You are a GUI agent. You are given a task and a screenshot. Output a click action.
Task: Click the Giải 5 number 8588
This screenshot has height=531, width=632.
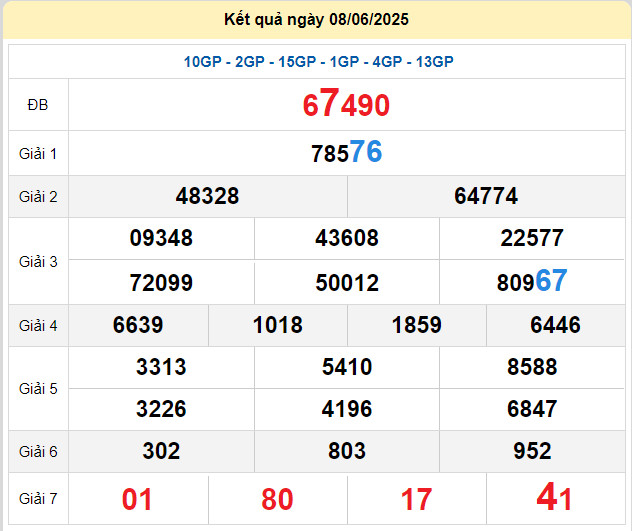[532, 367]
